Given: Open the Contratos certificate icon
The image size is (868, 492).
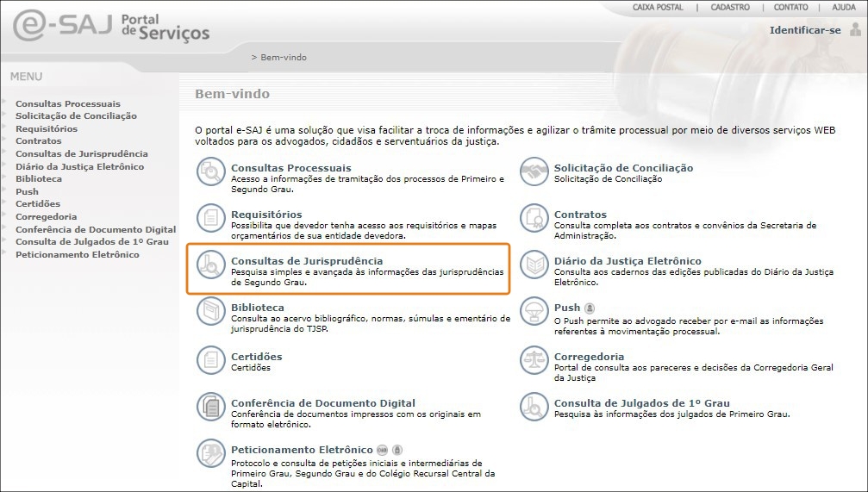Looking at the screenshot, I should click(534, 218).
